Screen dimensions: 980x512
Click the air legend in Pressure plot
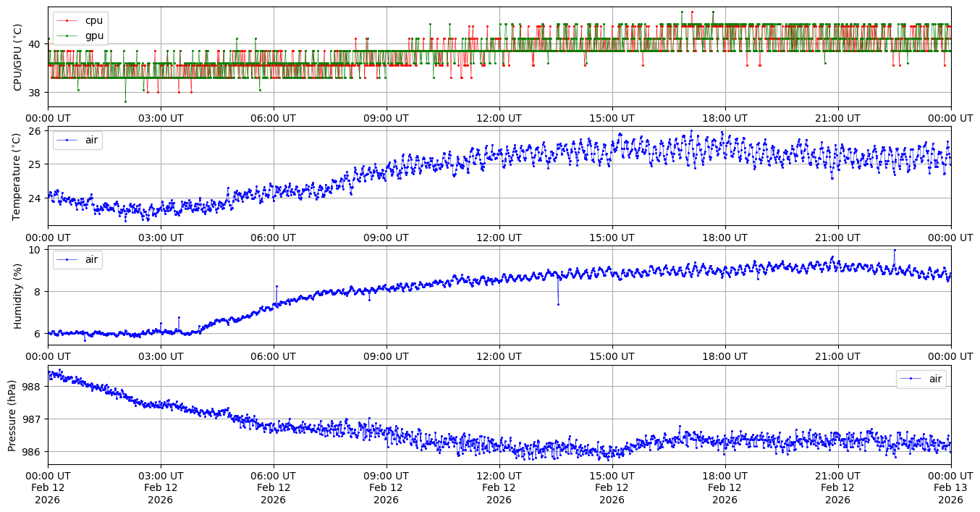921,379
